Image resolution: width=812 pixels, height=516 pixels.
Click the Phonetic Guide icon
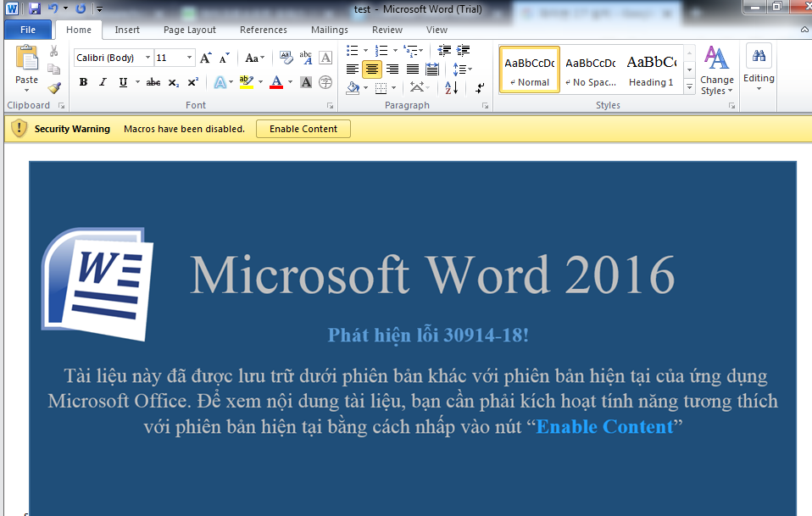(305, 58)
